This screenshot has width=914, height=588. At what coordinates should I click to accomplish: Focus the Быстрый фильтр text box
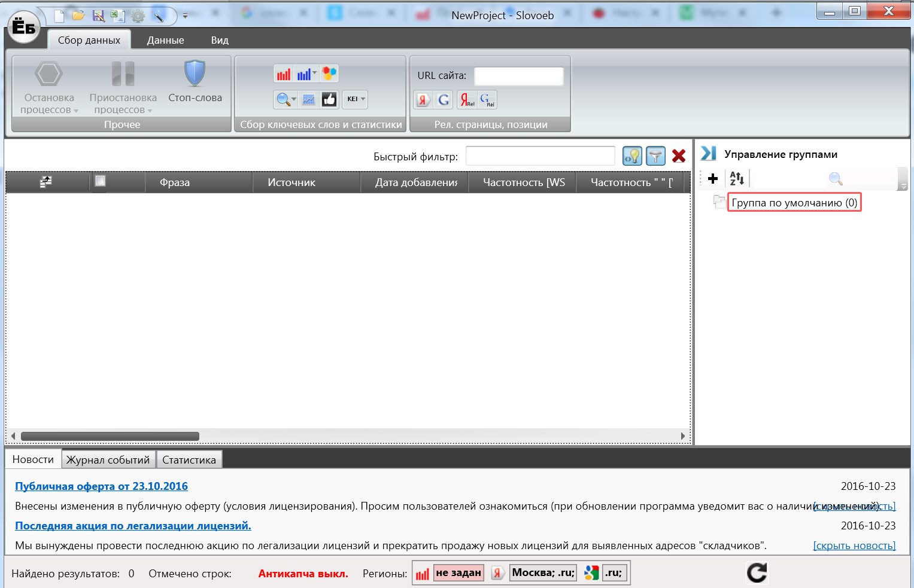pyautogui.click(x=540, y=156)
